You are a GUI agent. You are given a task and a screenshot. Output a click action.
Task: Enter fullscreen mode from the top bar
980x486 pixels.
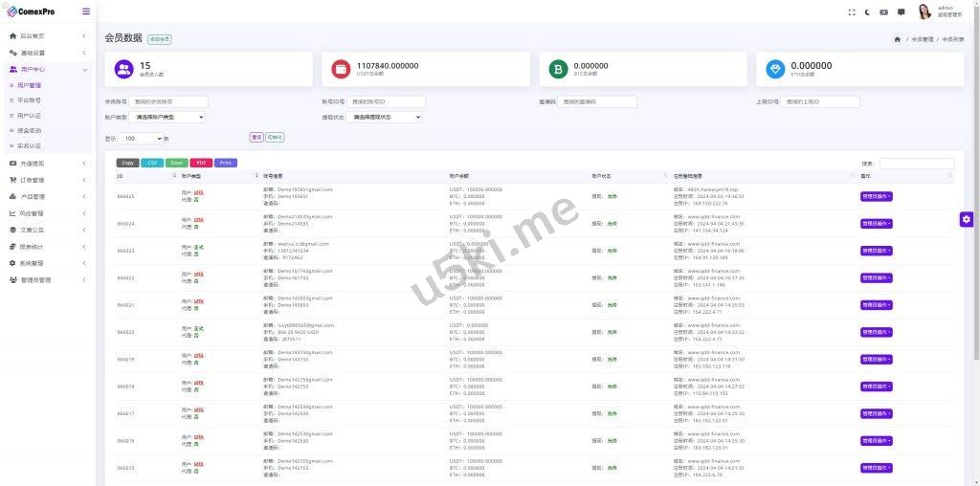pyautogui.click(x=852, y=12)
